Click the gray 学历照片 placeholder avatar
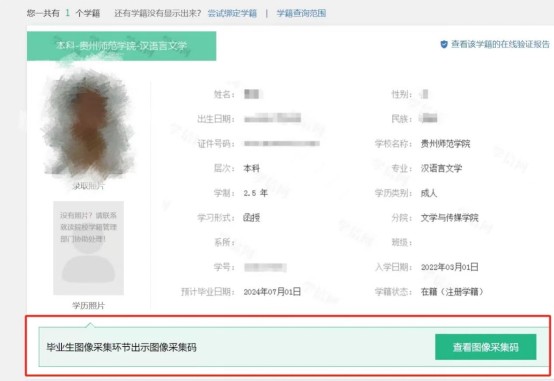This screenshot has width=554, height=381. coord(88,248)
